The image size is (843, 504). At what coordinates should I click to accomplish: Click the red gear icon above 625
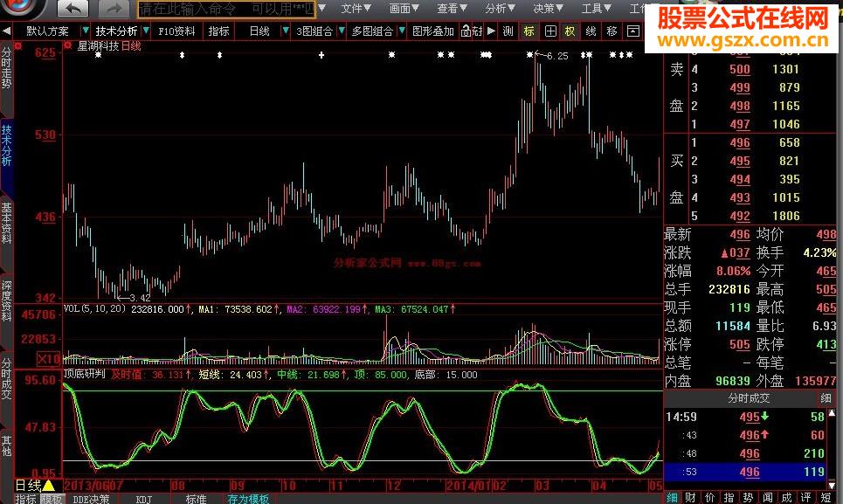[17, 46]
